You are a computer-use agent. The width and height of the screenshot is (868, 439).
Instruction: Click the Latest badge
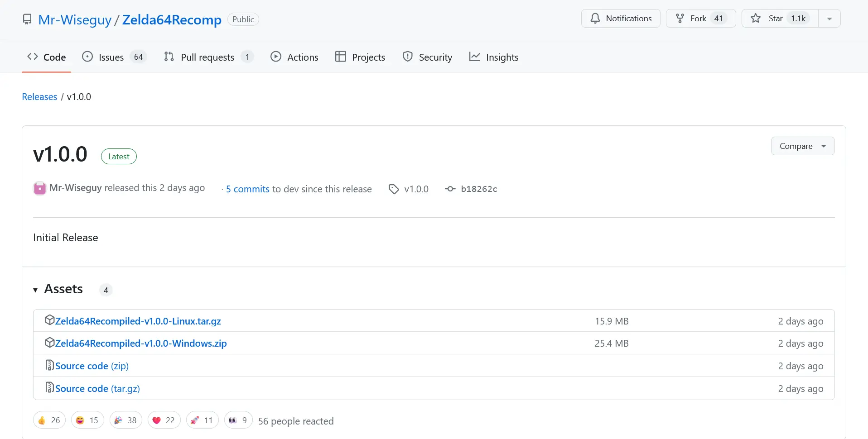(x=119, y=156)
